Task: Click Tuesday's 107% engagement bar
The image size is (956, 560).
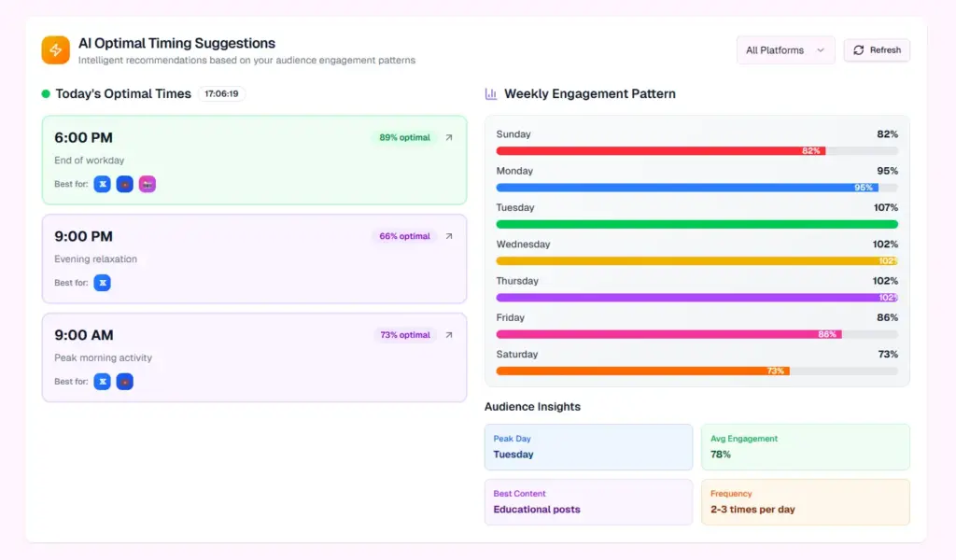Action: tap(696, 224)
